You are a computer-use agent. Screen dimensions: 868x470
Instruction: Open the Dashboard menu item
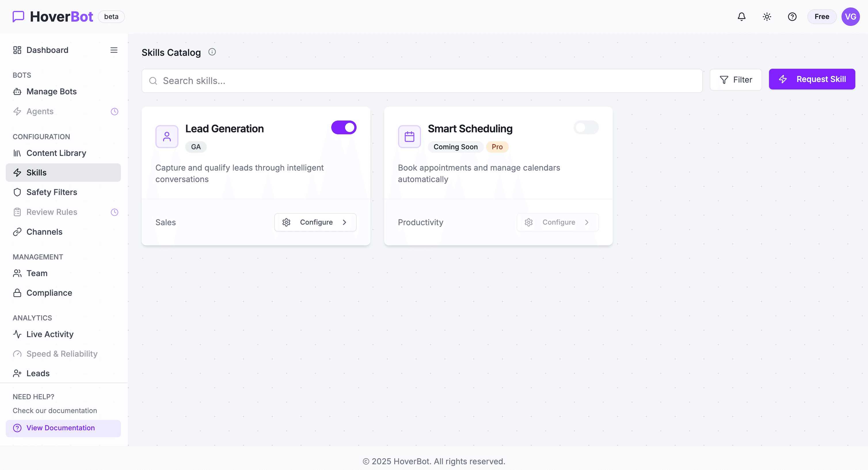coord(47,50)
